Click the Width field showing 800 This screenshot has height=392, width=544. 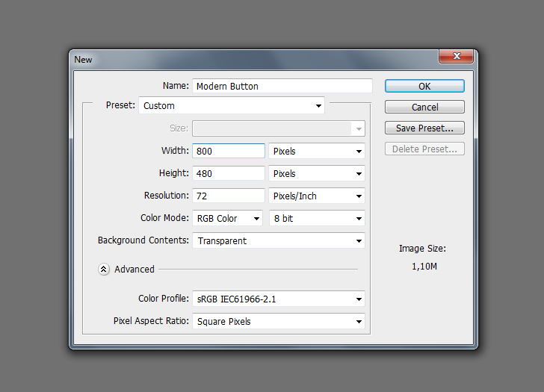click(x=229, y=152)
